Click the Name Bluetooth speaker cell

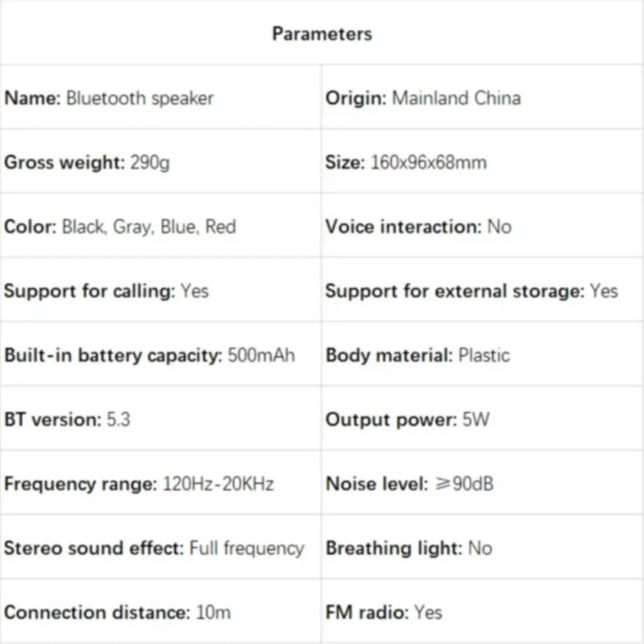[109, 98]
